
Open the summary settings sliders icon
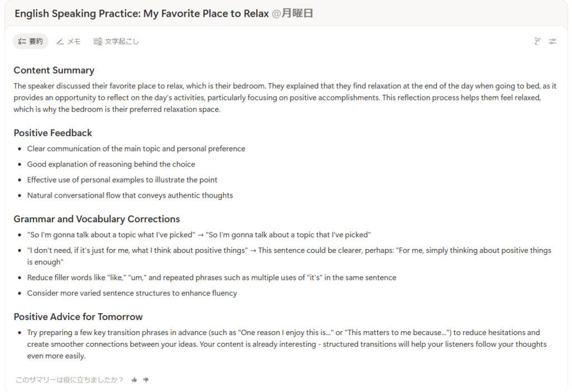pyautogui.click(x=552, y=41)
